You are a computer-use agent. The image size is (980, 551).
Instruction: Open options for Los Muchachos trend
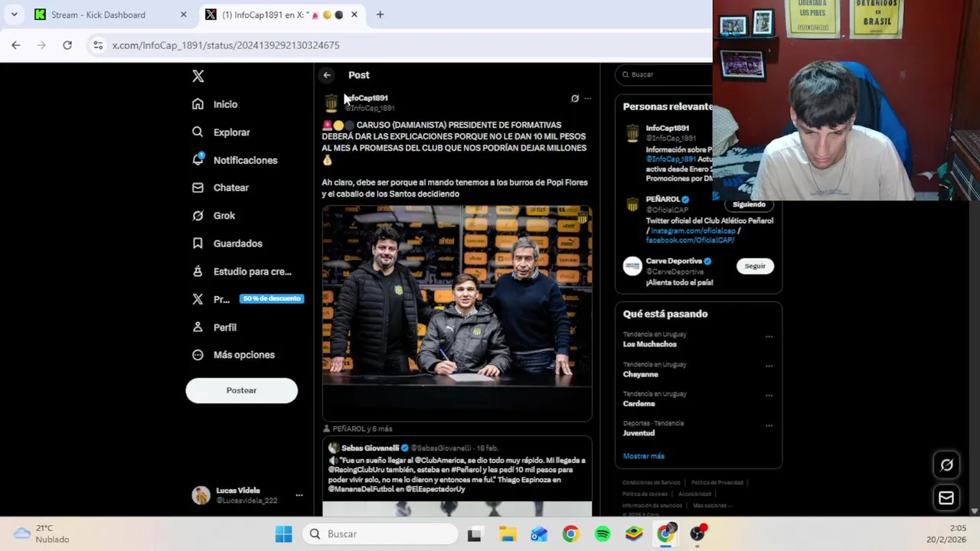click(x=769, y=337)
